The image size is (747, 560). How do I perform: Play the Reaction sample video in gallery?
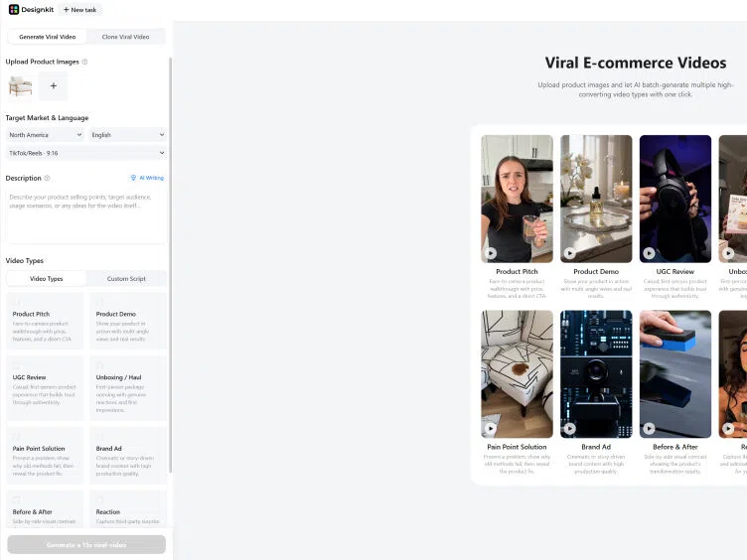click(x=728, y=429)
